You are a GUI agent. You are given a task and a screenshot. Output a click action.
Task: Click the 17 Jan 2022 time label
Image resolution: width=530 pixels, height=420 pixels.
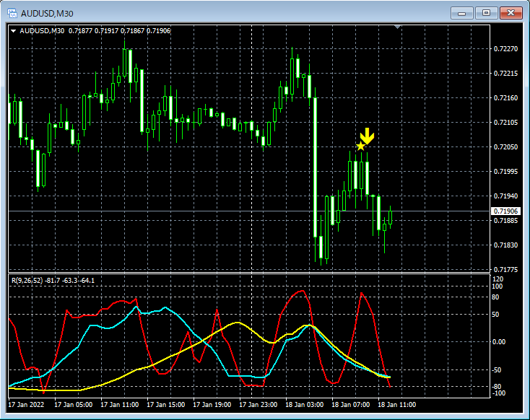26,404
